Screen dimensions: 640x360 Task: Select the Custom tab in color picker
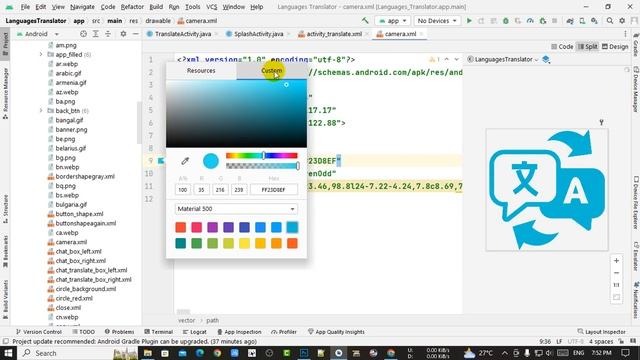pyautogui.click(x=271, y=71)
